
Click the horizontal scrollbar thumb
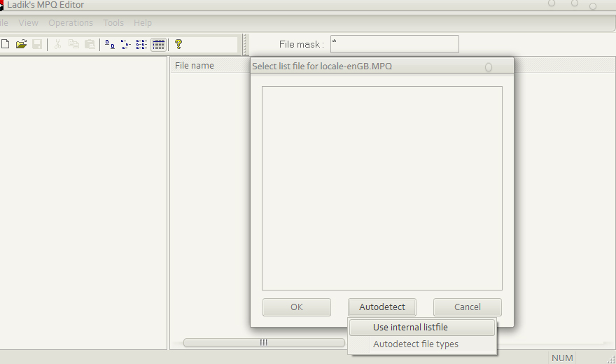pos(264,342)
